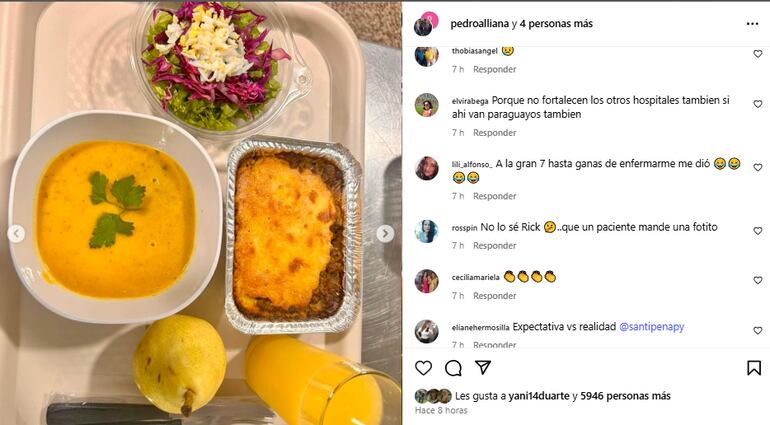770x425 pixels.
Task: Share the post via the paper plane icon
Action: (483, 368)
